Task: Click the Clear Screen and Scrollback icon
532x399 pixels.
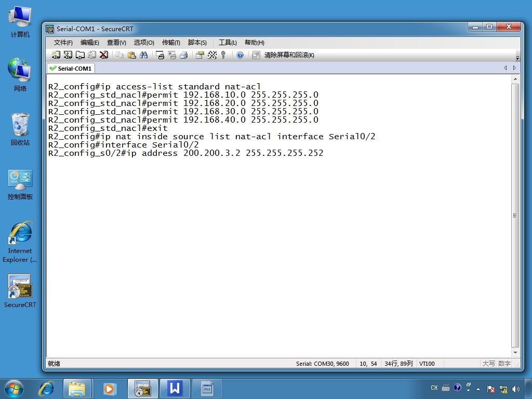Action: coord(256,55)
